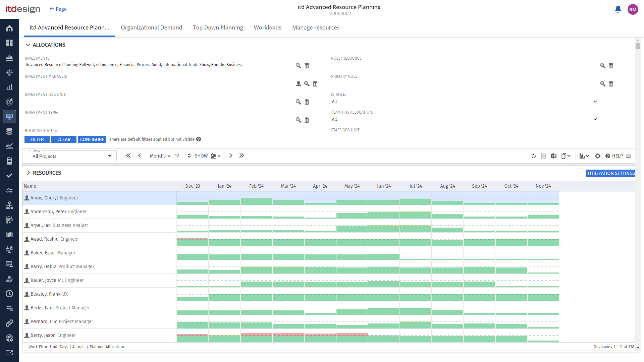Switch to Workloads tab
The image size is (644, 362).
coord(268,27)
